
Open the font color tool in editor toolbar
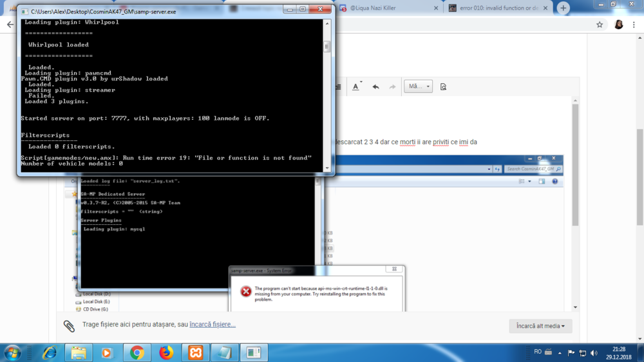pos(356,87)
